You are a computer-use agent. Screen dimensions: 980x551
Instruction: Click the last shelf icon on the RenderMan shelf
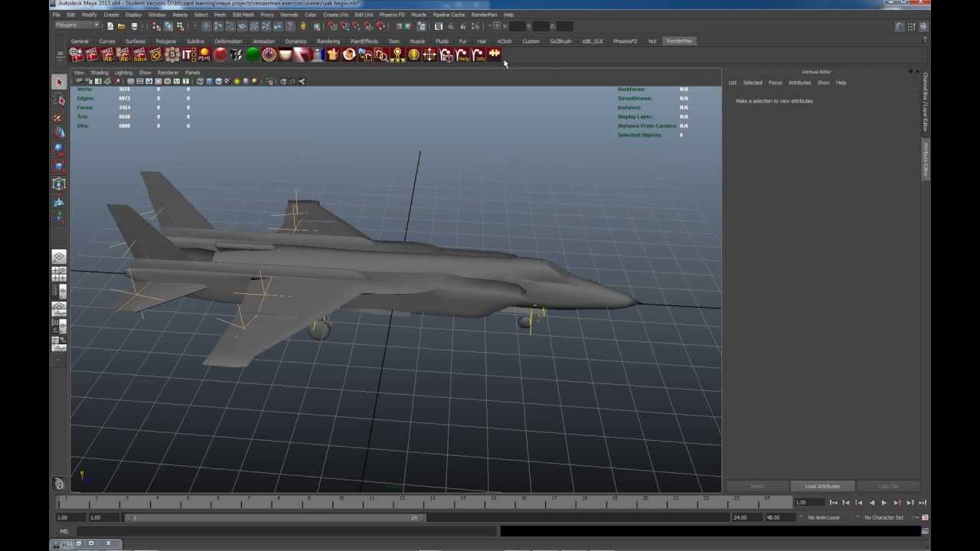click(494, 54)
